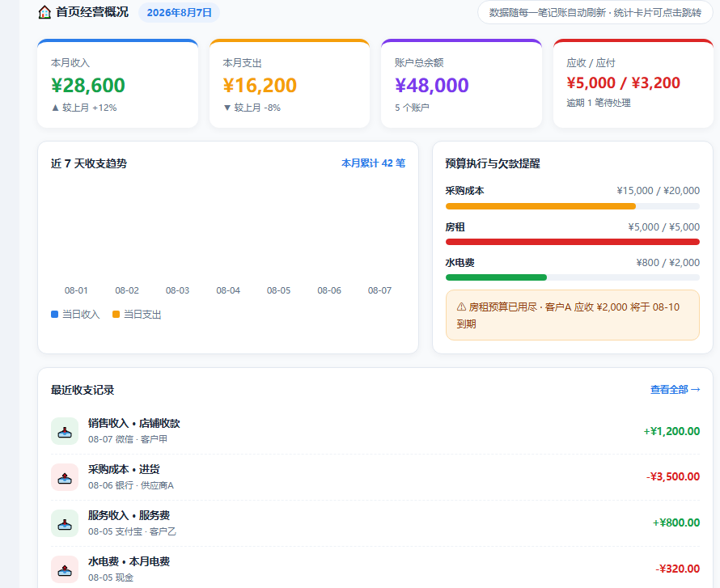
Task: Click the 服务收入 服务费 record icon
Action: [x=65, y=522]
